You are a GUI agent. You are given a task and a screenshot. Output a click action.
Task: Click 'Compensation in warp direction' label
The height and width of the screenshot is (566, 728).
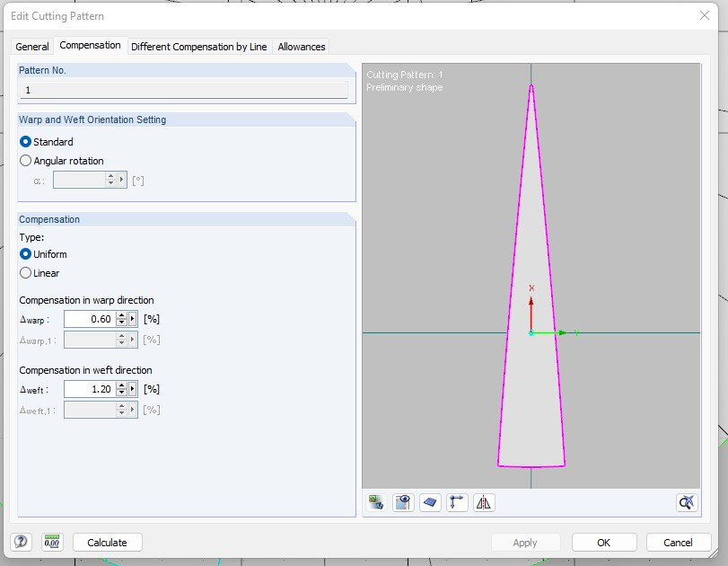pyautogui.click(x=86, y=300)
